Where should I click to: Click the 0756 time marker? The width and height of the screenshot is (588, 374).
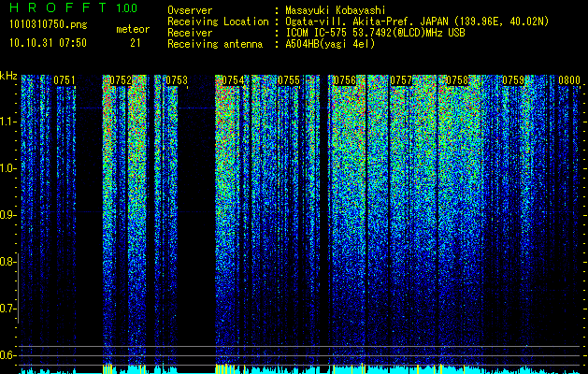click(345, 80)
